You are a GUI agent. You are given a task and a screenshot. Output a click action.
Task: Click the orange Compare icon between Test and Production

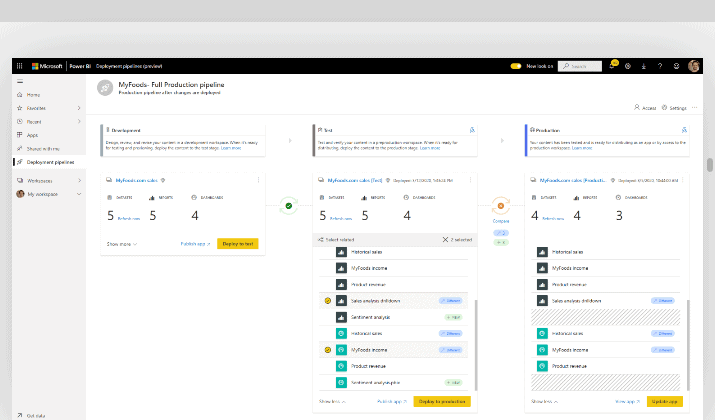(x=501, y=206)
